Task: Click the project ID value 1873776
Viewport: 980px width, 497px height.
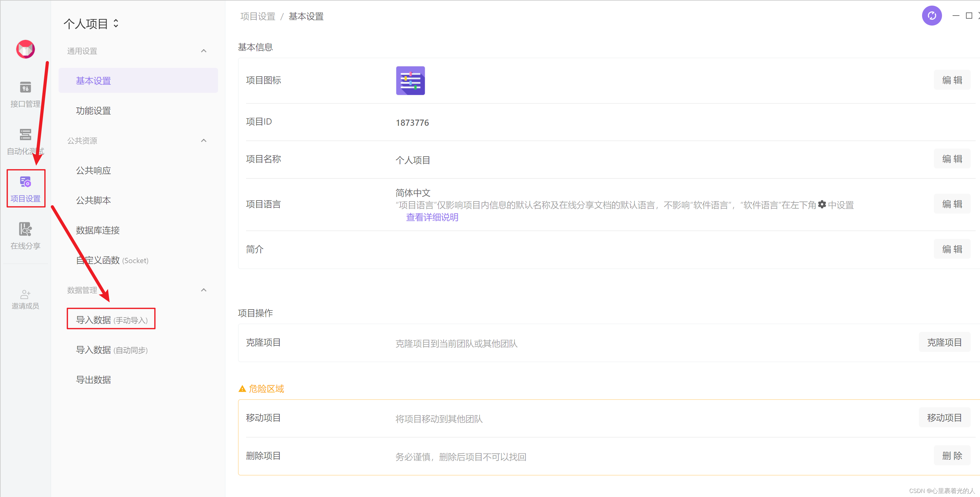Action: (x=412, y=122)
